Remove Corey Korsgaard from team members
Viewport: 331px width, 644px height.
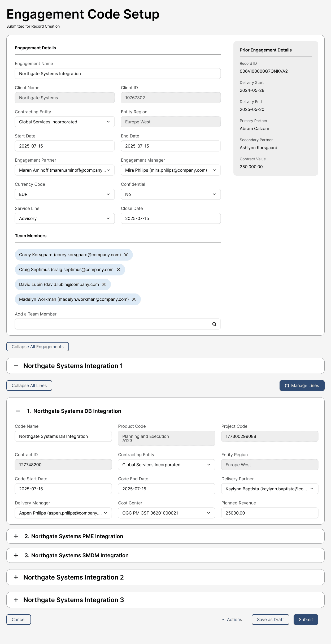tap(126, 255)
